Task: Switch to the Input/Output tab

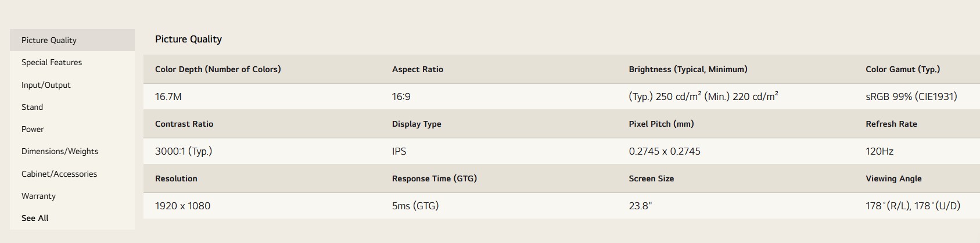Action: [x=46, y=85]
